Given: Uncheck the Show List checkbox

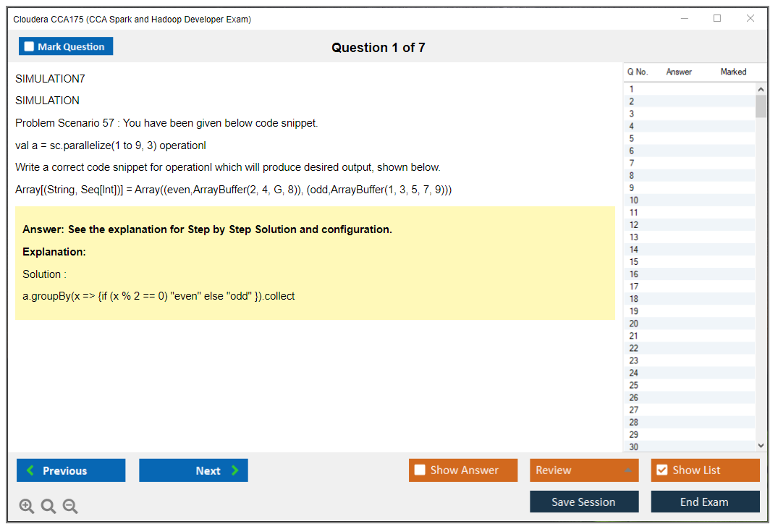Looking at the screenshot, I should (x=661, y=470).
